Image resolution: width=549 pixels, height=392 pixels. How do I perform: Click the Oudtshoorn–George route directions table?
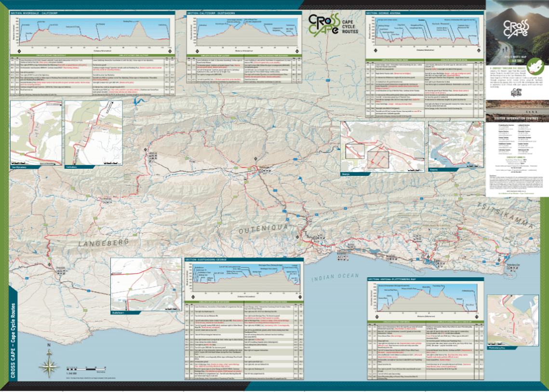(x=244, y=340)
